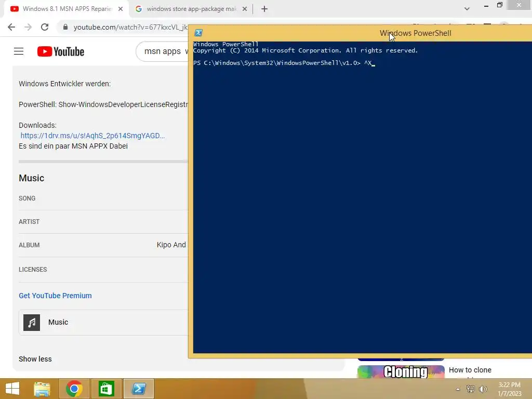This screenshot has height=399, width=532.
Task: Open the YouTube hamburger guide menu
Action: [19, 51]
